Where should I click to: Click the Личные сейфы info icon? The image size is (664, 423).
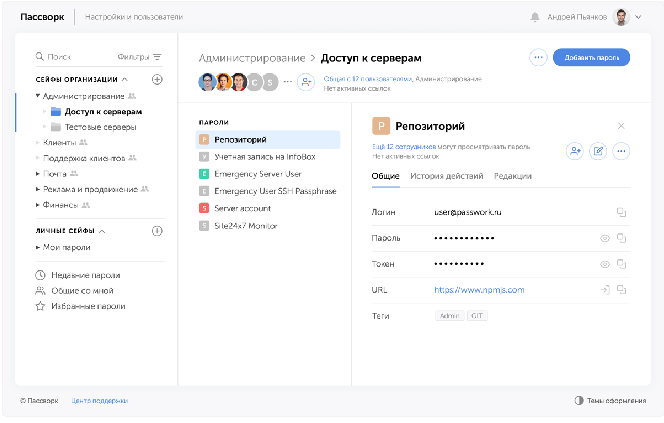point(157,231)
